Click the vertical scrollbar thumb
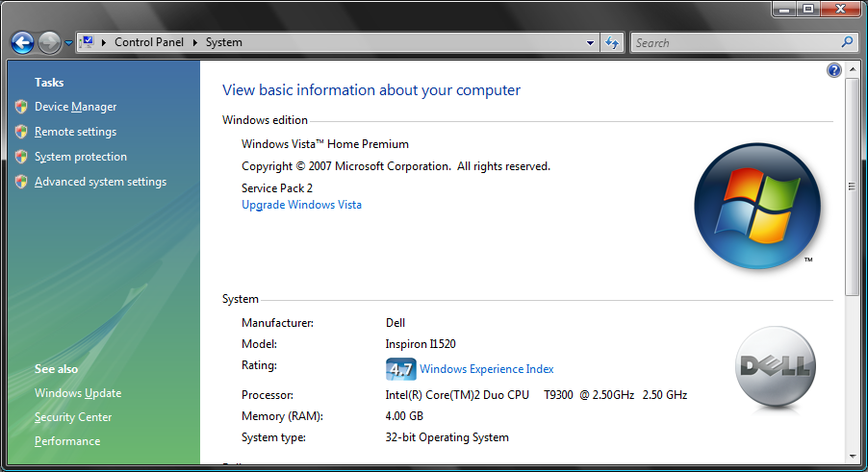868x472 pixels. click(853, 186)
